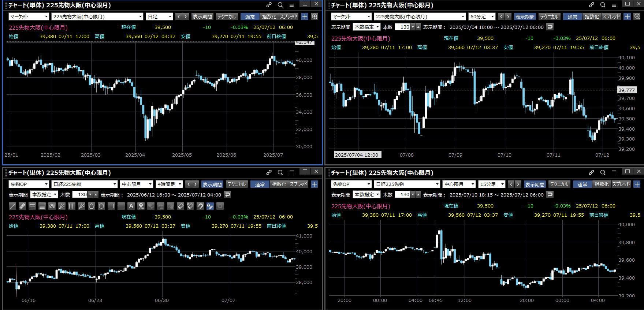The image size is (644, 310).
Task: Select the horizontal line drawing tool
Action: point(121,206)
